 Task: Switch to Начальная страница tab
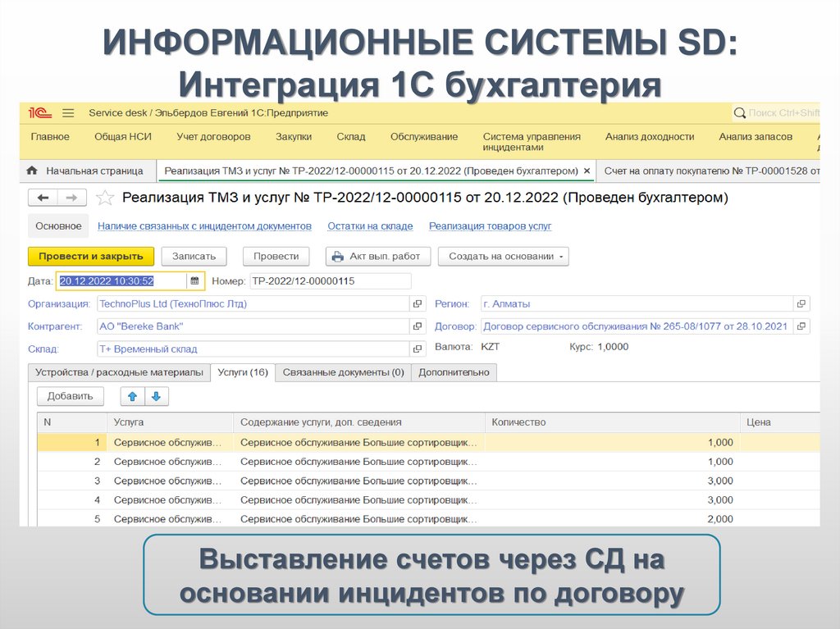pos(87,171)
